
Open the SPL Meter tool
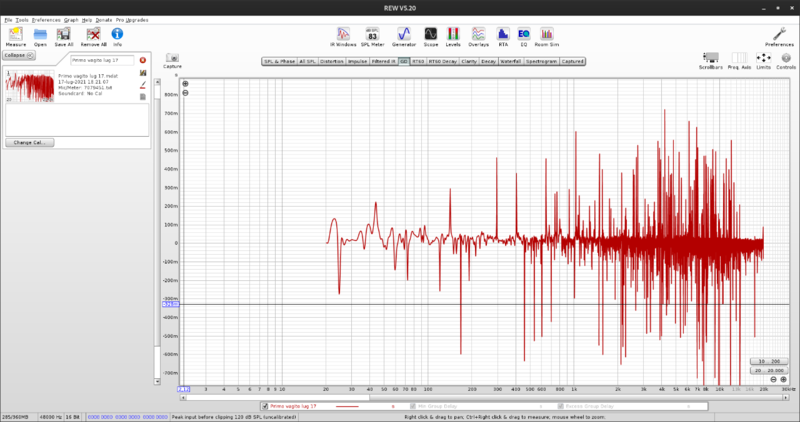[x=371, y=35]
